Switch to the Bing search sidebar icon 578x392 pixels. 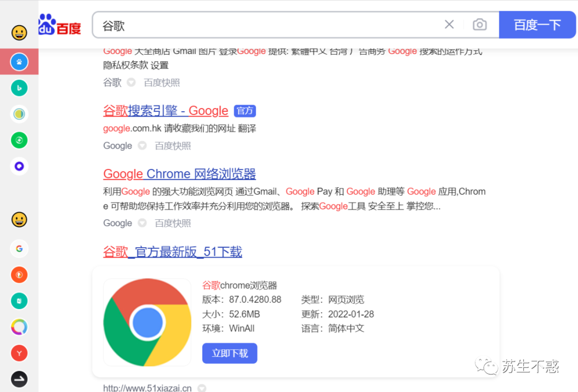point(19,88)
